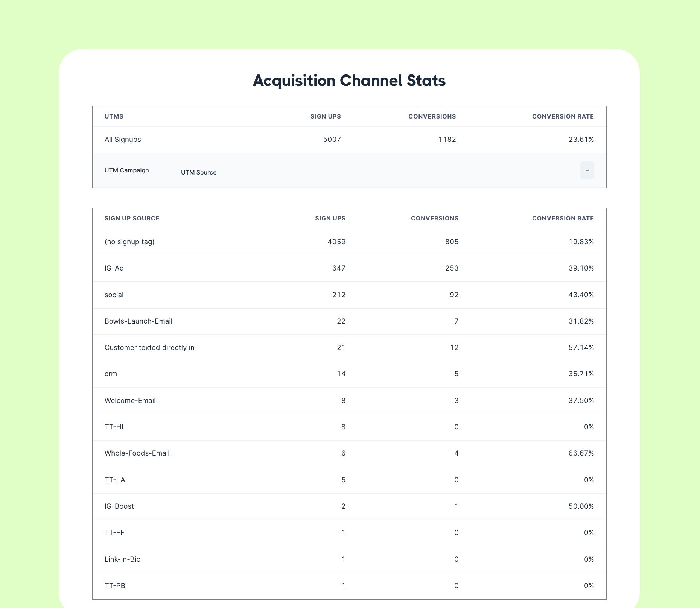The image size is (700, 608).
Task: Select the TT-LAL source row
Action: click(349, 480)
